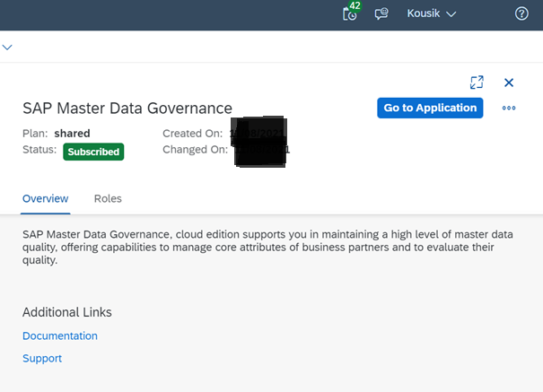Screen dimensions: 543x392
Task: Open the Support link
Action: (x=42, y=359)
